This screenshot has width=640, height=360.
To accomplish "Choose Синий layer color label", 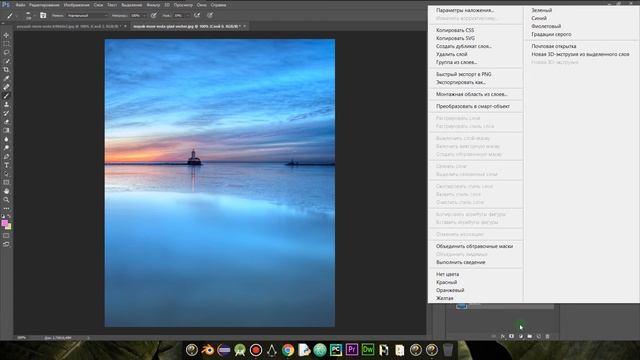I will click(x=539, y=18).
